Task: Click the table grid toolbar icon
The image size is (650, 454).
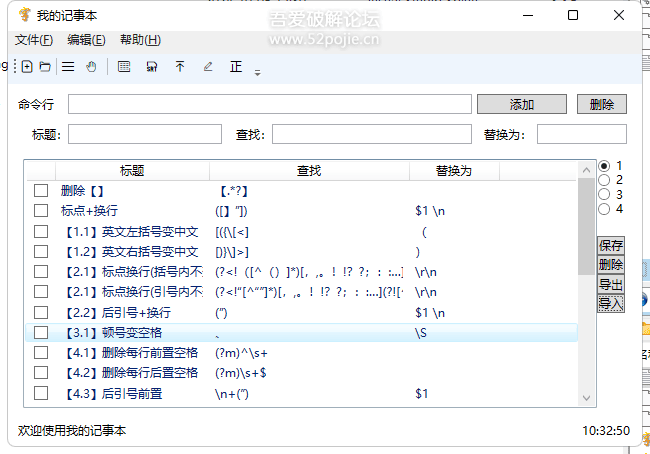Action: [124, 66]
